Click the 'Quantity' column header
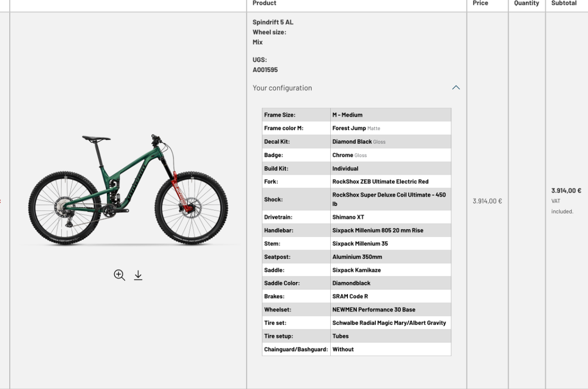588x389 pixels. coord(527,3)
